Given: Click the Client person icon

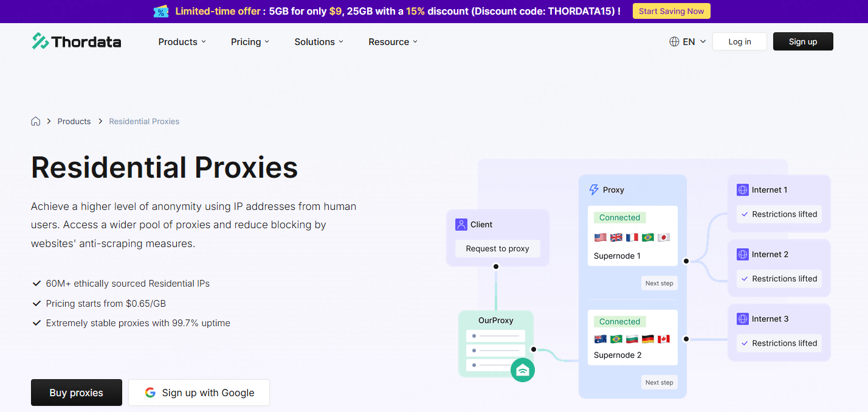Looking at the screenshot, I should pyautogui.click(x=461, y=225).
